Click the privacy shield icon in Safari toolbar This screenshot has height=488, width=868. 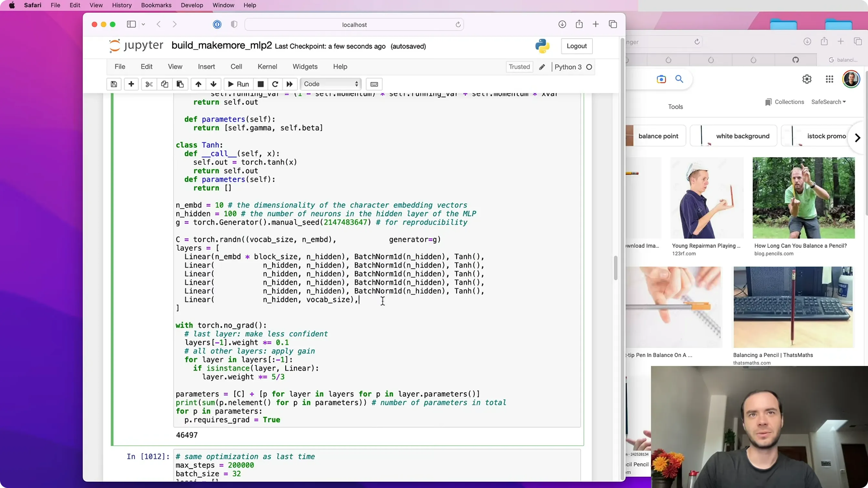(234, 24)
